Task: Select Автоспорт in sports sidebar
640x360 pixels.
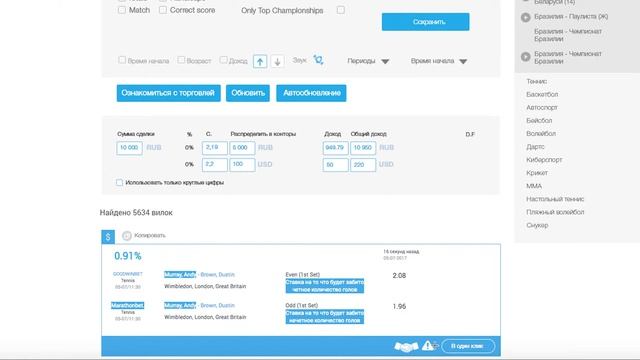Action: pos(542,107)
